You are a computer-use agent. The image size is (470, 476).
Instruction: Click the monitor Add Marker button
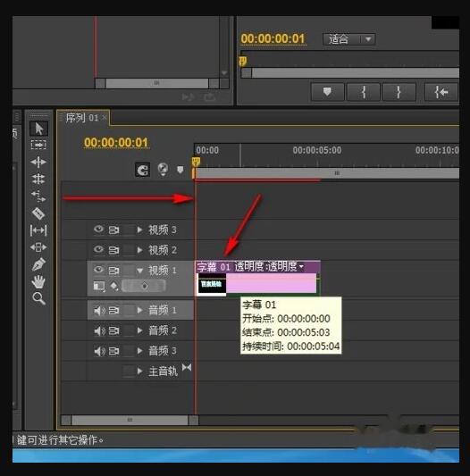tap(327, 92)
